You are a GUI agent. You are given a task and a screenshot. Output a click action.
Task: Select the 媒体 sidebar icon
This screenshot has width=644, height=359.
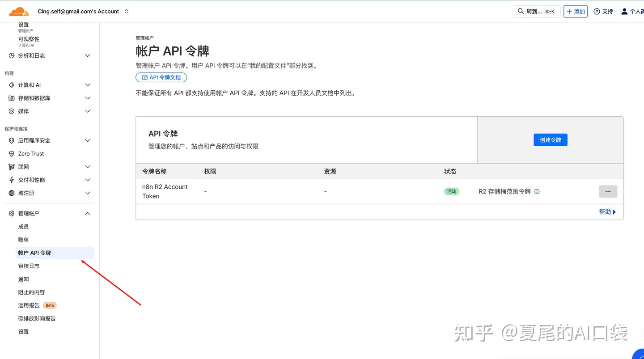(x=11, y=111)
